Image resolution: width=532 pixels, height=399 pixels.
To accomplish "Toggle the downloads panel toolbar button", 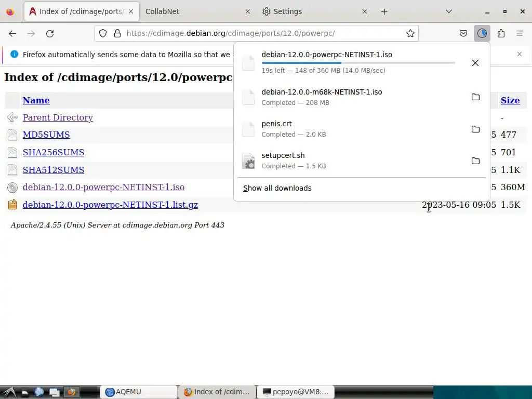I will tap(482, 33).
